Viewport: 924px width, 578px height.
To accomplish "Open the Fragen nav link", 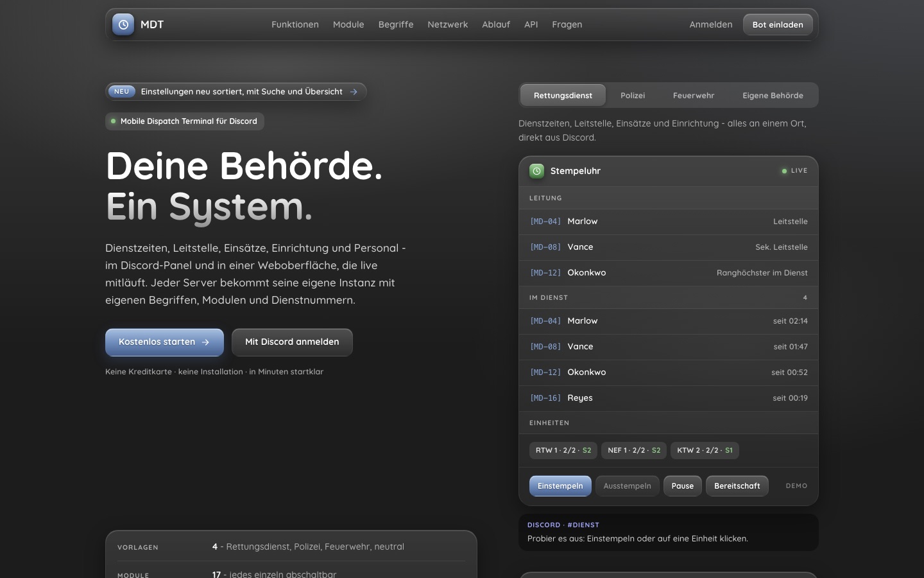I will click(x=567, y=24).
